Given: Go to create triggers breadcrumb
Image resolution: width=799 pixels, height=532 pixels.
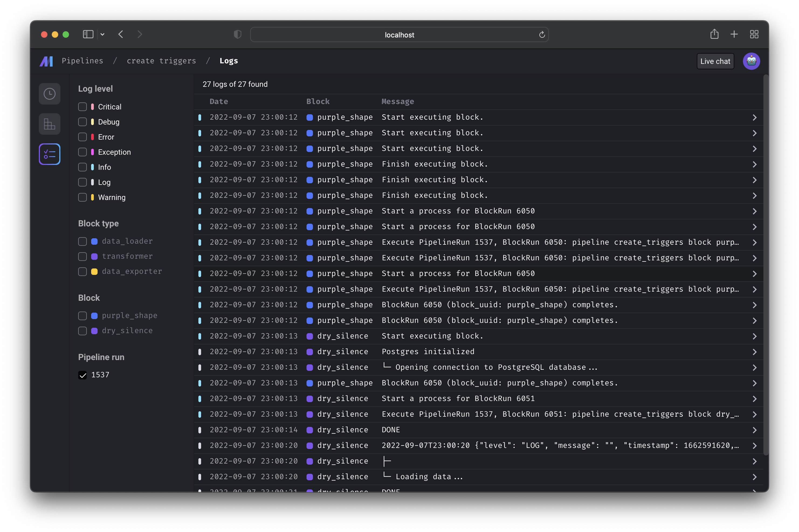Looking at the screenshot, I should tap(161, 61).
